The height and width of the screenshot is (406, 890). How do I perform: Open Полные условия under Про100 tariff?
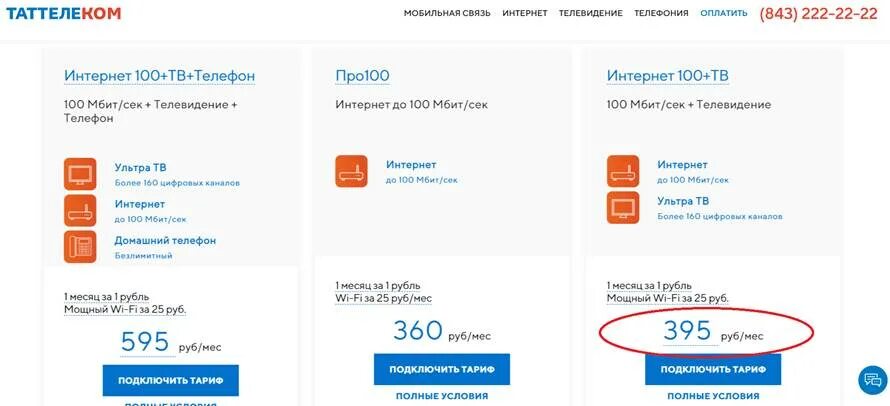(442, 396)
